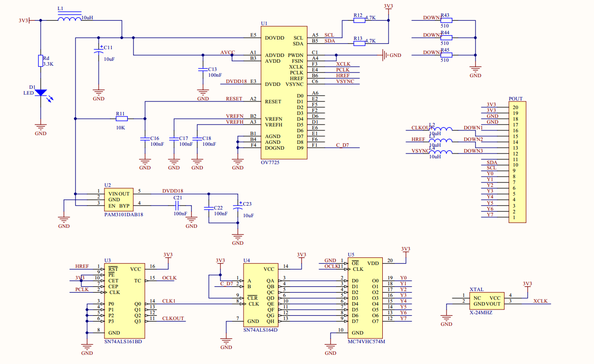594x364 pixels.
Task: Click resistor R12 labeled 4.7K
Action: (359, 21)
